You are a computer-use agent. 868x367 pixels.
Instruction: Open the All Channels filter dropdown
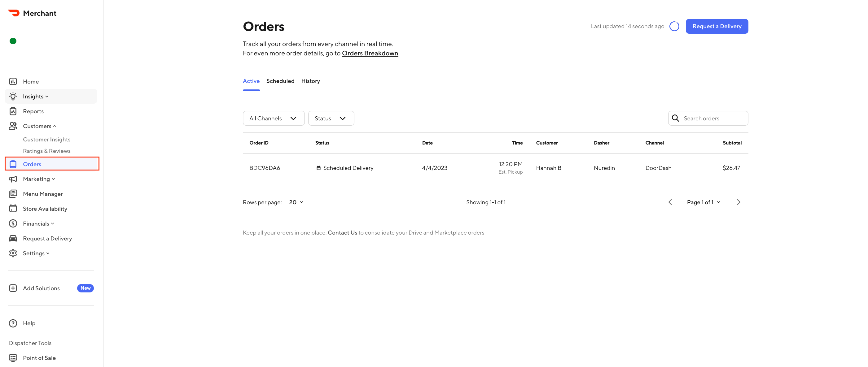[274, 118]
